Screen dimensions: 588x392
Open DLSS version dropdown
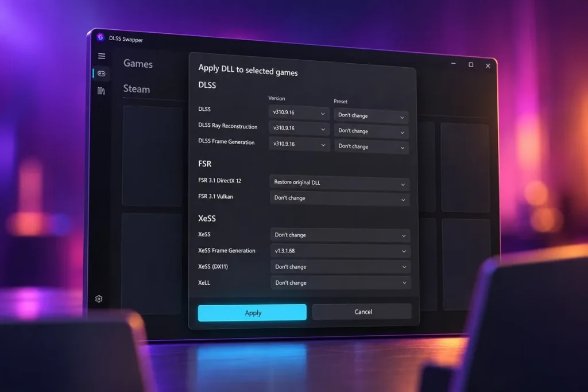pyautogui.click(x=299, y=113)
